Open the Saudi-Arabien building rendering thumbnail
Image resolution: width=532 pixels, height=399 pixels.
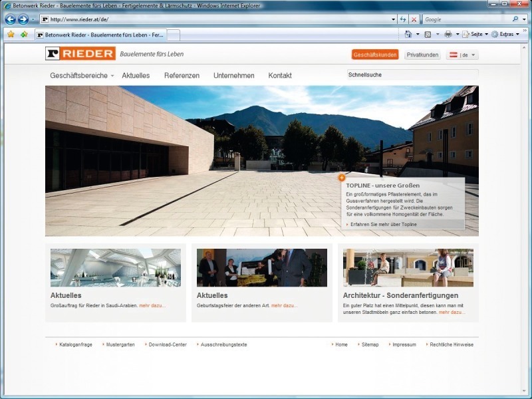pos(116,268)
